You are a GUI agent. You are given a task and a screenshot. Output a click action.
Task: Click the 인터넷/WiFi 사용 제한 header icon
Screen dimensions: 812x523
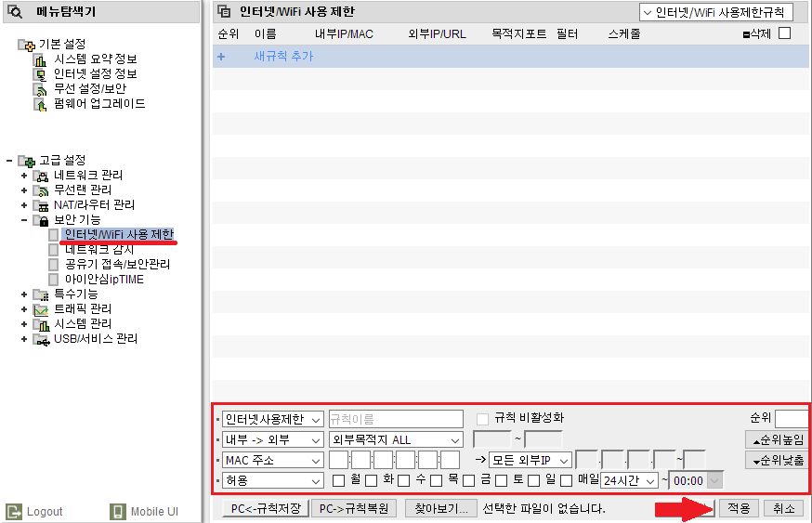click(224, 11)
